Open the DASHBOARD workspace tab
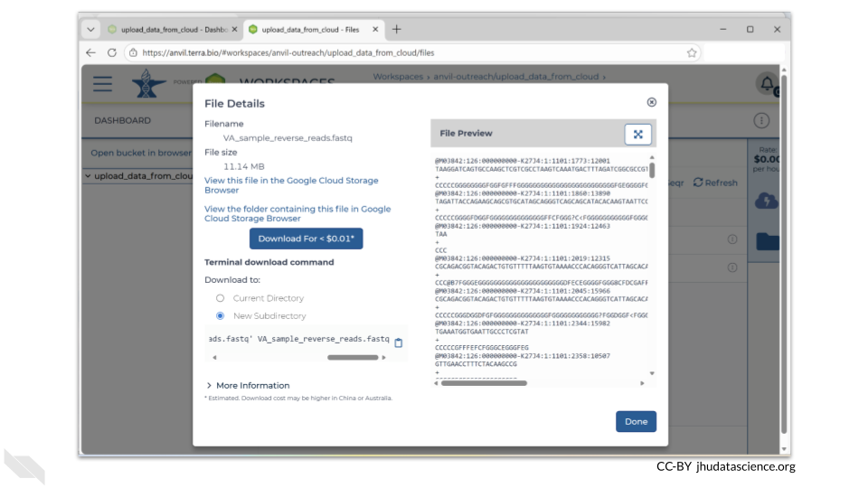The image size is (868, 488). pyautogui.click(x=122, y=120)
